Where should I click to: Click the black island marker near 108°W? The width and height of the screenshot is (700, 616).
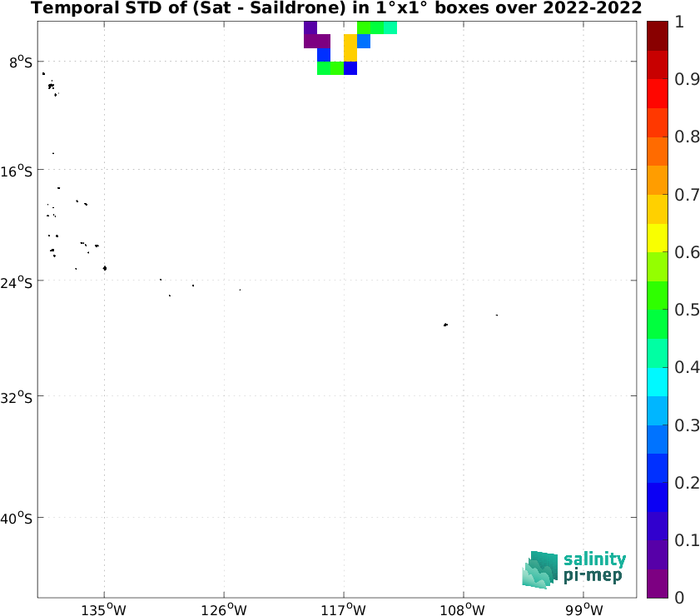pos(445,325)
